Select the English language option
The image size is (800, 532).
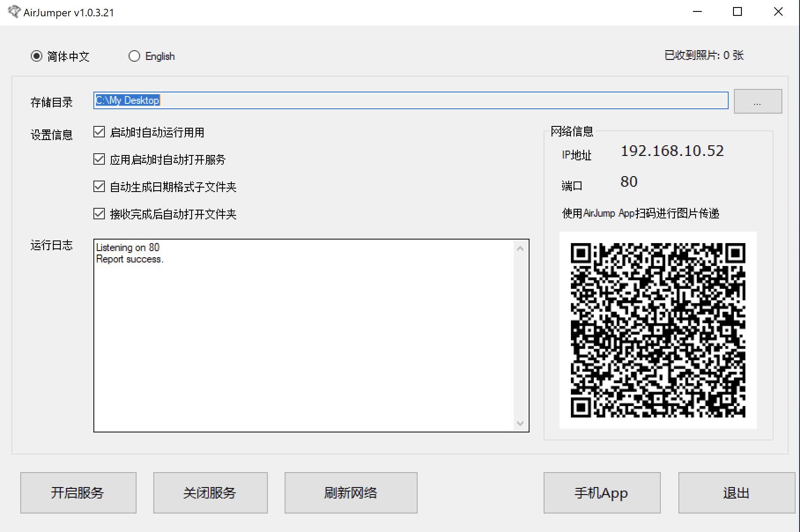[134, 56]
